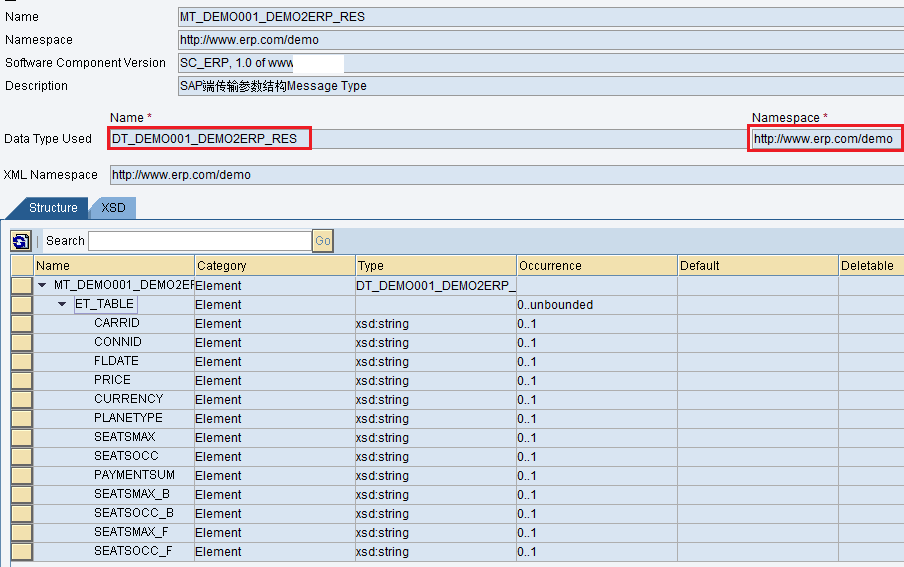This screenshot has width=904, height=567.
Task: Click the Data Type Used name field
Action: pyautogui.click(x=209, y=139)
